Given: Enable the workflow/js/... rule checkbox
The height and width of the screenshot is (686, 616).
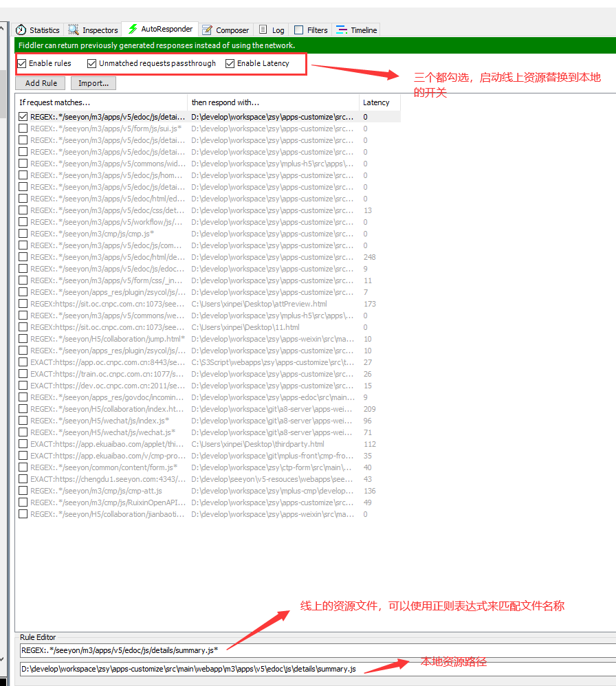Looking at the screenshot, I should 23,222.
